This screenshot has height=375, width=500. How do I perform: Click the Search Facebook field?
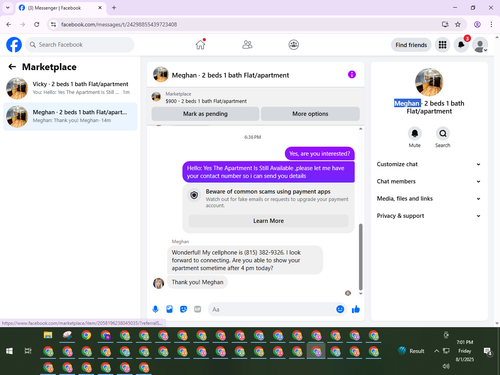tap(80, 45)
